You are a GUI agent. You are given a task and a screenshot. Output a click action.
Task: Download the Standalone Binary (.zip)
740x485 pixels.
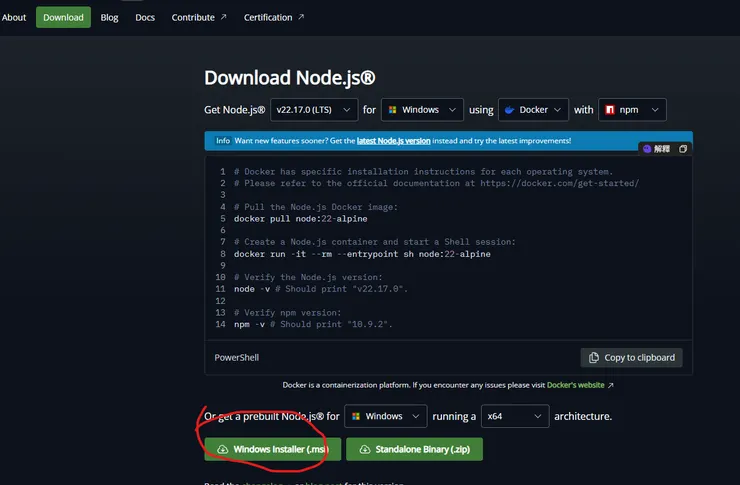tap(414, 449)
